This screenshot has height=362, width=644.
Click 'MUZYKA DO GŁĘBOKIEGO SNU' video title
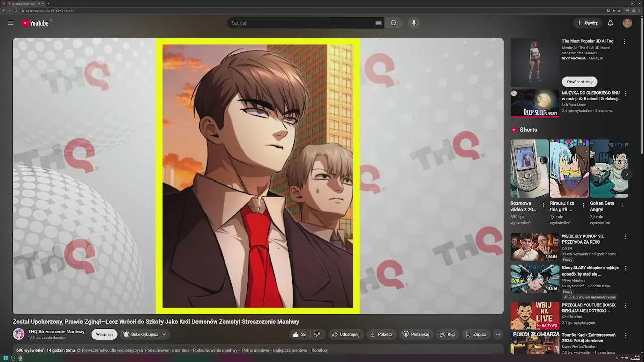(x=591, y=96)
